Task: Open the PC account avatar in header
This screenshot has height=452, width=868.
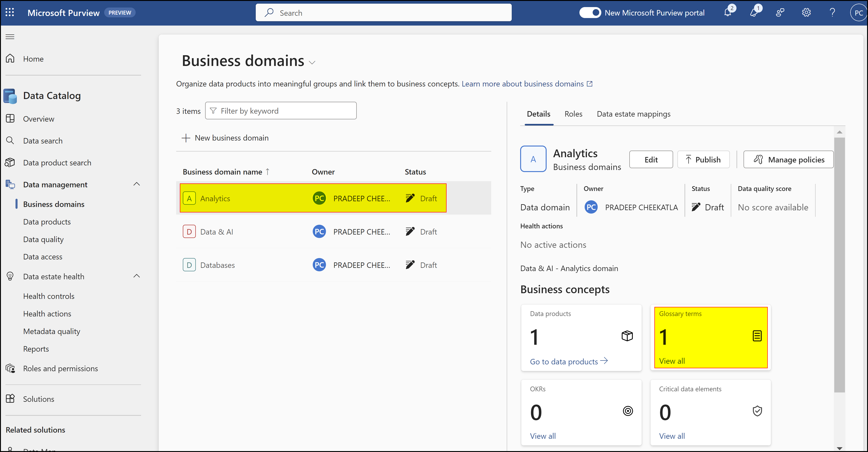Action: [x=858, y=13]
